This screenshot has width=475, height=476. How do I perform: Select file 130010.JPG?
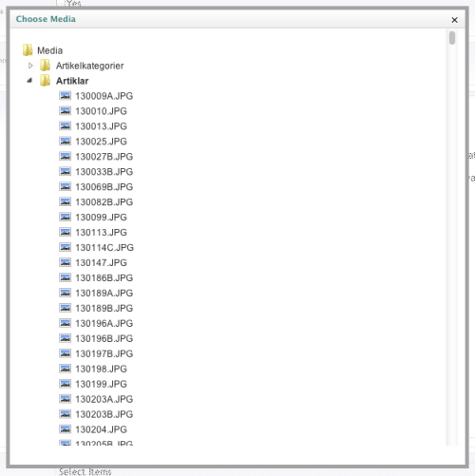[x=101, y=111]
